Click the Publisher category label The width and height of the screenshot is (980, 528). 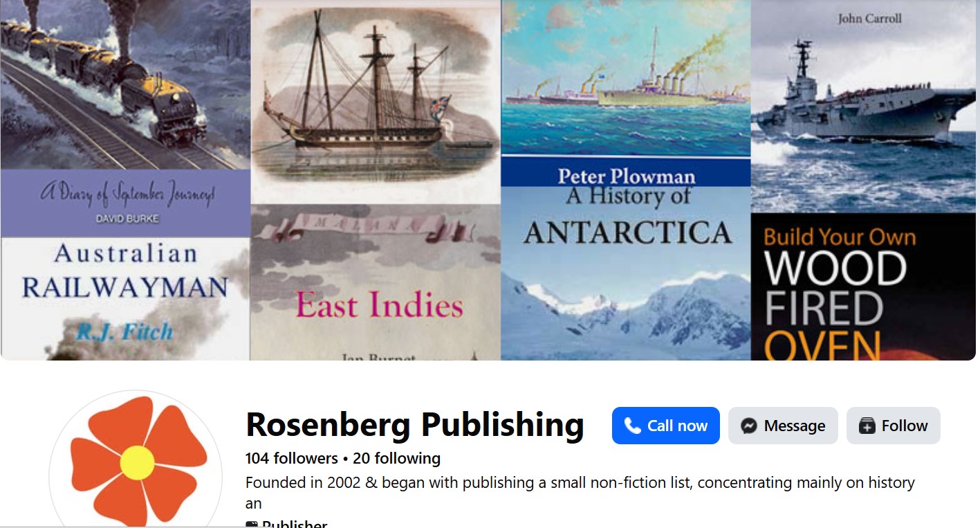click(295, 524)
